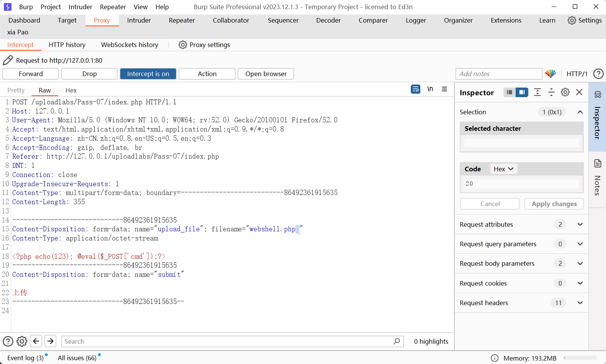The width and height of the screenshot is (606, 364).
Task: Toggle the Intercept is on button
Action: pos(148,74)
